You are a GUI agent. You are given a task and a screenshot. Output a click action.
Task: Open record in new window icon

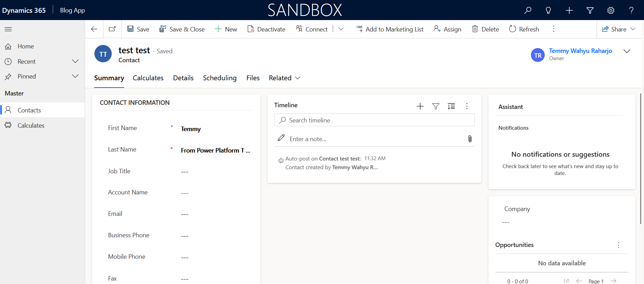(112, 29)
